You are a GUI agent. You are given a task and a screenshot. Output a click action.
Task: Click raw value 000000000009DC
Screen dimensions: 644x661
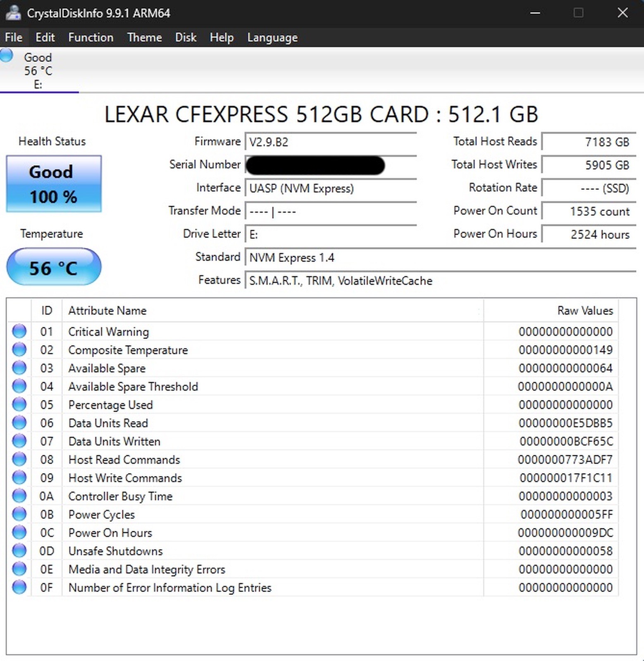click(565, 533)
